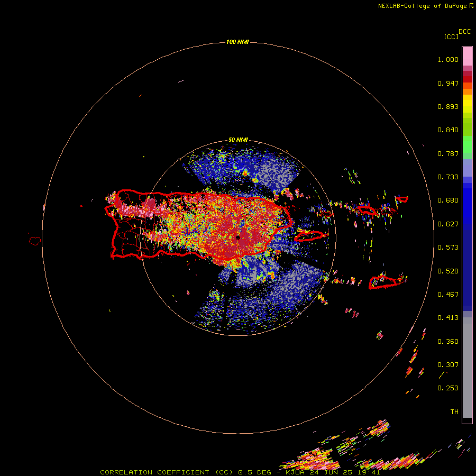Select the 0.733 scale value
The image size is (476, 476).
click(x=448, y=177)
